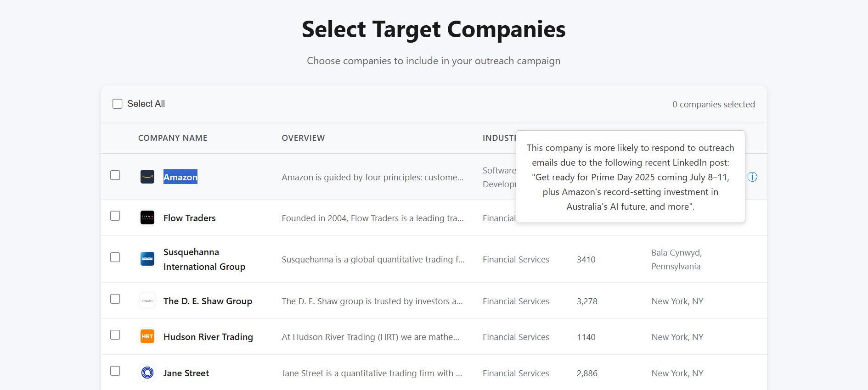Select the Flow Traders checkbox
This screenshot has width=868, height=390.
click(x=115, y=216)
